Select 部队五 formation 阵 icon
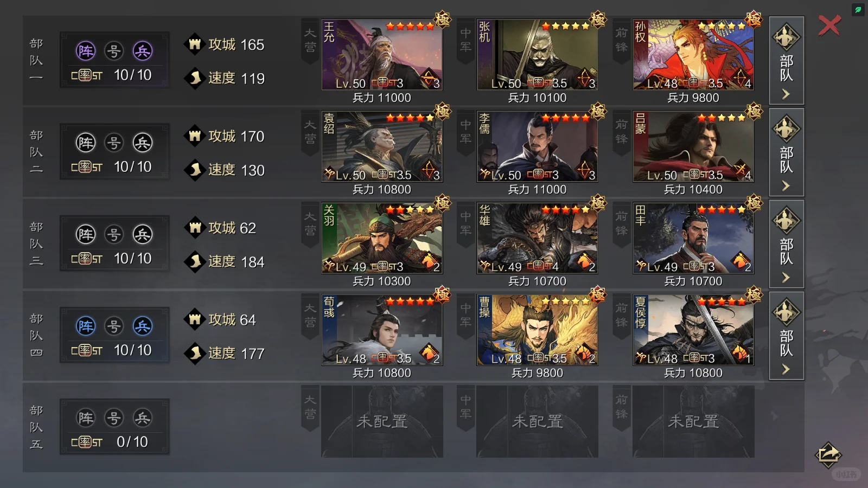Viewport: 868px width, 488px height. coord(86,418)
